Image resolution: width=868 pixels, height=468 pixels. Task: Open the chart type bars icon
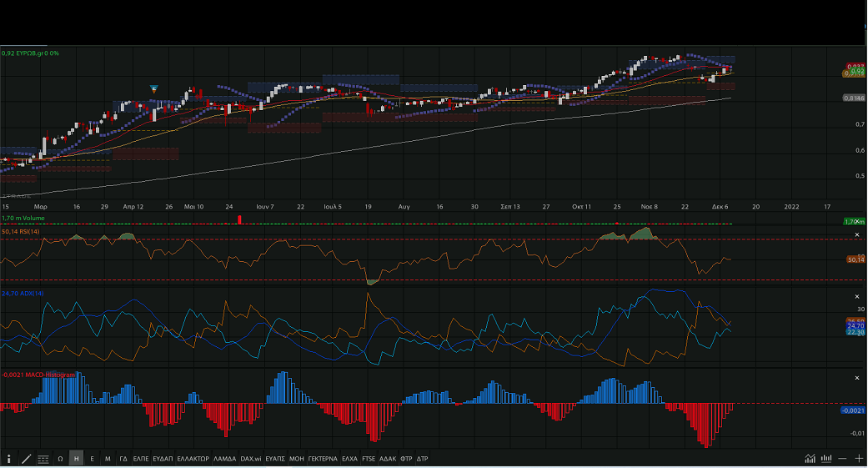pyautogui.click(x=826, y=459)
